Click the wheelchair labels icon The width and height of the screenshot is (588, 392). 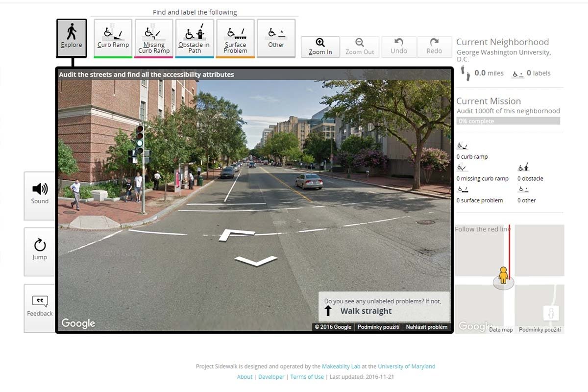point(517,74)
